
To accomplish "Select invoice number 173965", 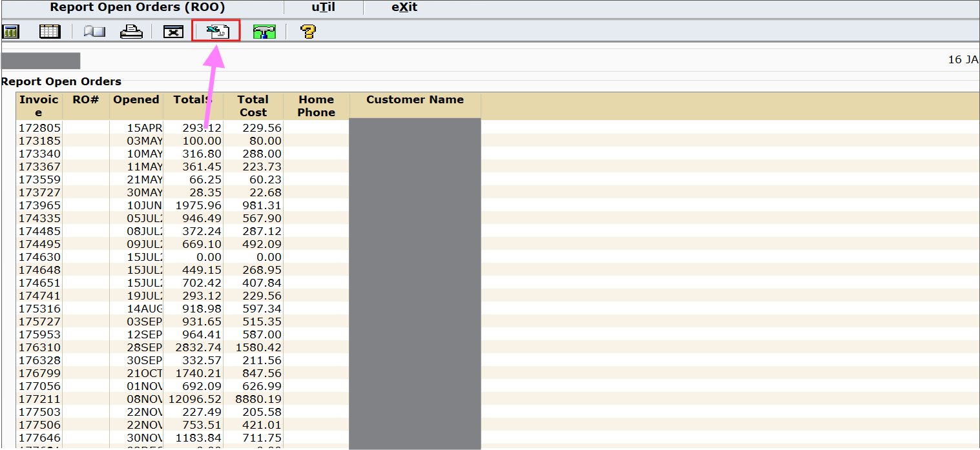I will [x=39, y=205].
